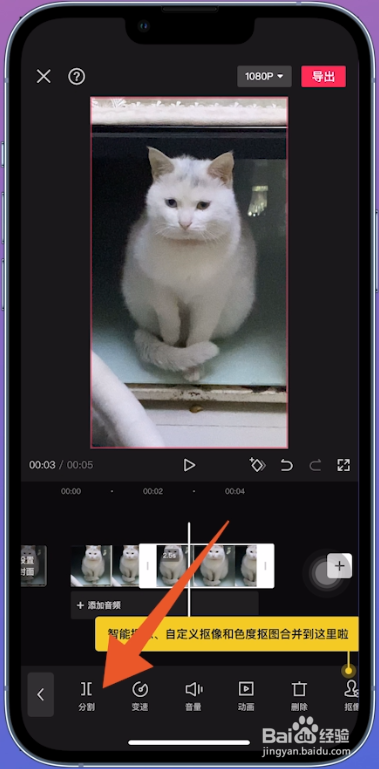Dismiss the yellow tooltip about 抠像
The image size is (379, 769).
click(x=227, y=634)
